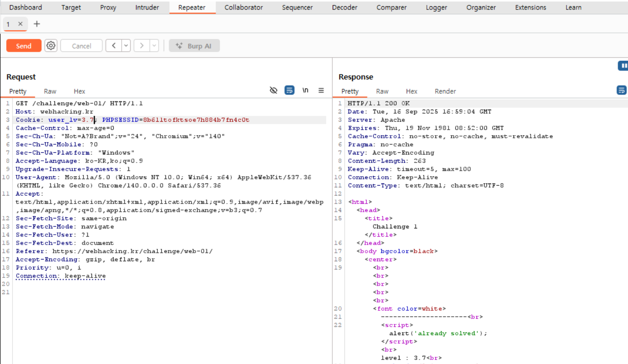Image resolution: width=628 pixels, height=364 pixels.
Task: Open the Collaborator tab
Action: (244, 7)
